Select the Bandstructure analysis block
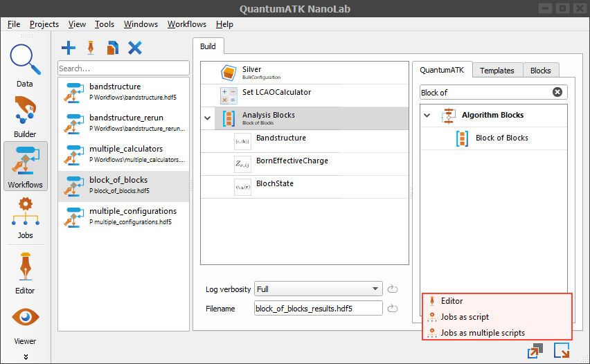The image size is (590, 364). tap(305, 141)
